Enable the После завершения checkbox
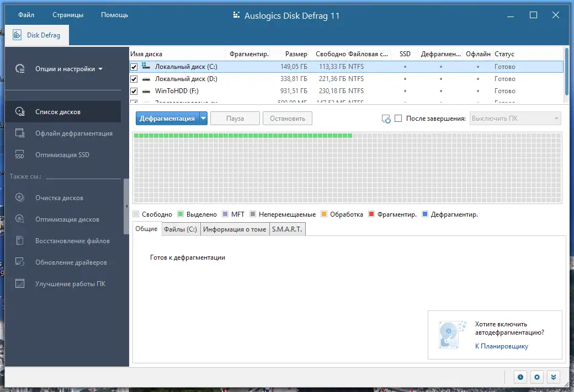This screenshot has height=392, width=574. (398, 117)
